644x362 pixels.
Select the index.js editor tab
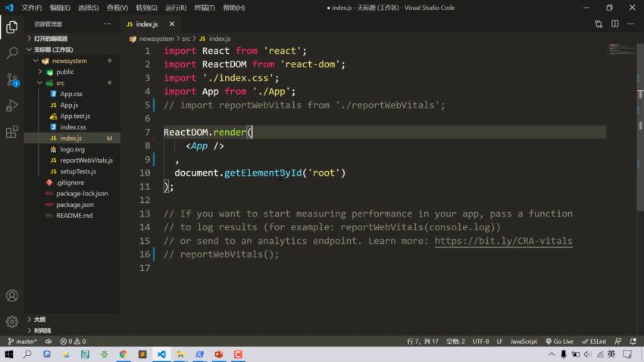pyautogui.click(x=146, y=24)
